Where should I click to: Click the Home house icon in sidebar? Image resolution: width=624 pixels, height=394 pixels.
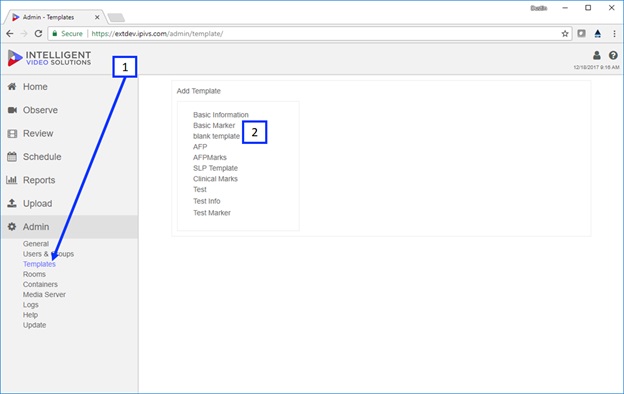[12, 87]
